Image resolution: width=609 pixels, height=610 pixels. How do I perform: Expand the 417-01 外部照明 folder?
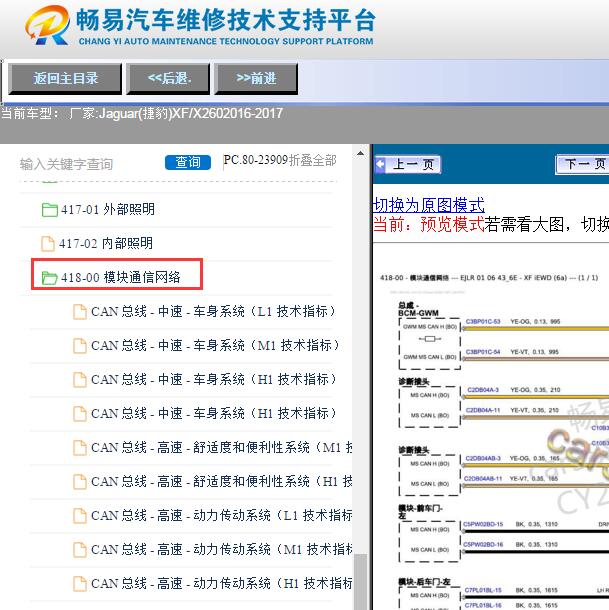point(108,209)
